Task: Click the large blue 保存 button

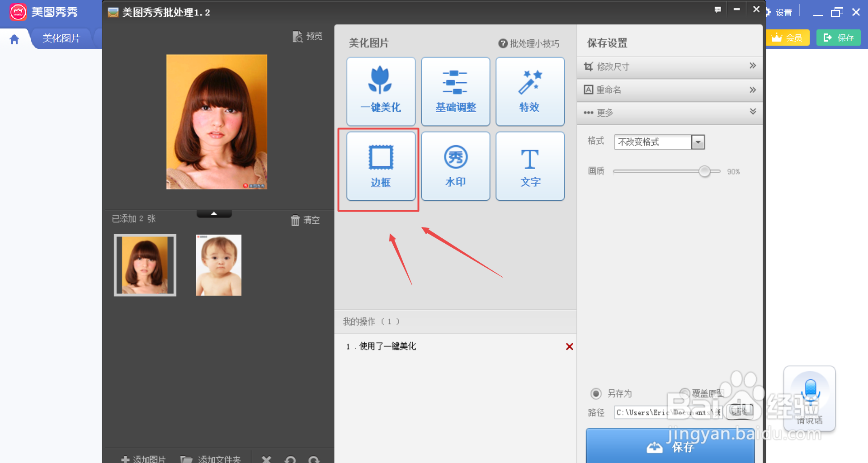Action: tap(670, 446)
